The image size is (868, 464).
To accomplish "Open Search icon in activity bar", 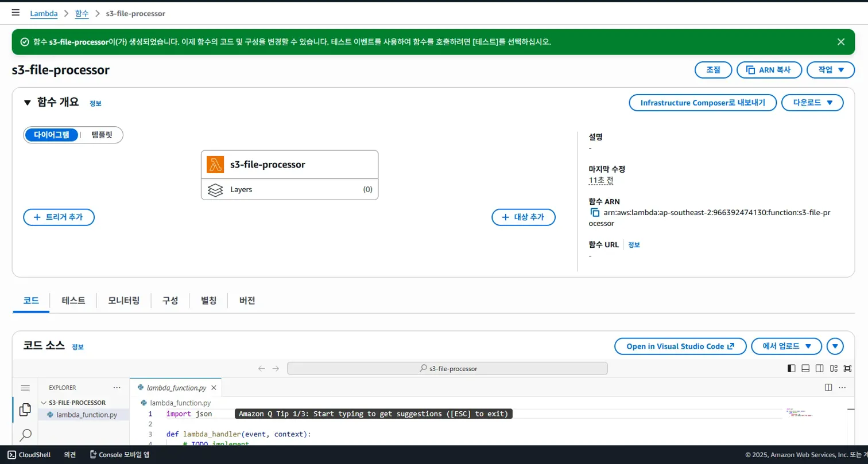I will (25, 435).
